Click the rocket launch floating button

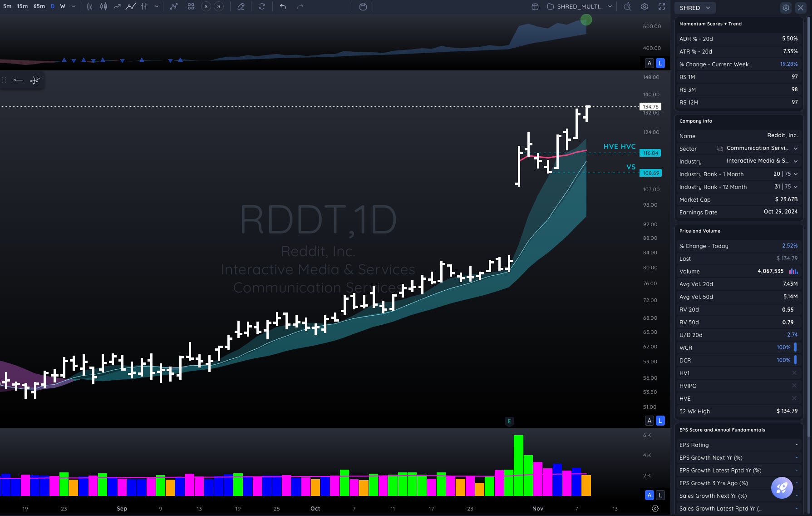click(782, 488)
